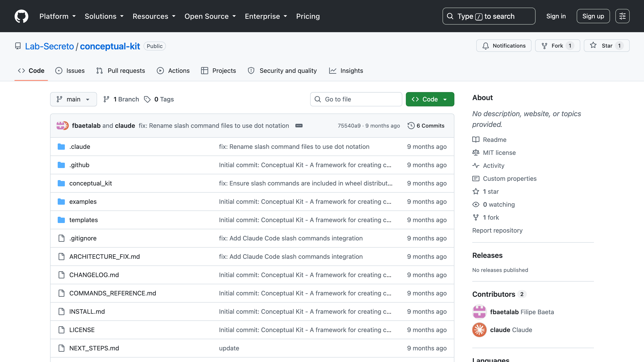
Task: Open the green Code dropdown button
Action: tap(430, 99)
